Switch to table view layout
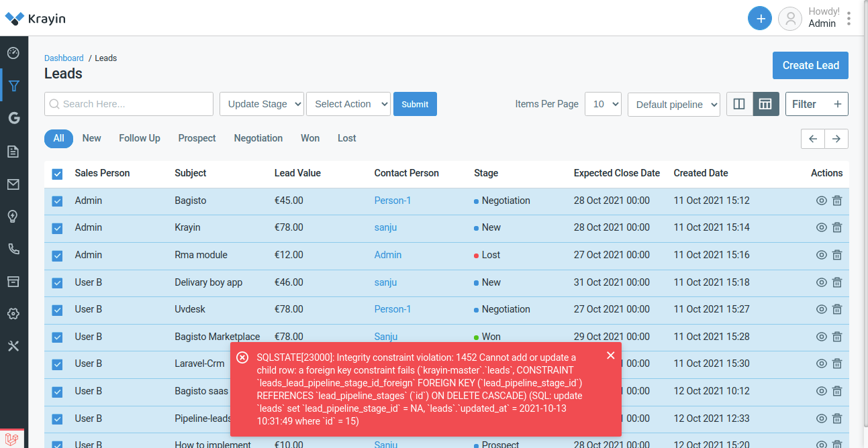 [765, 104]
